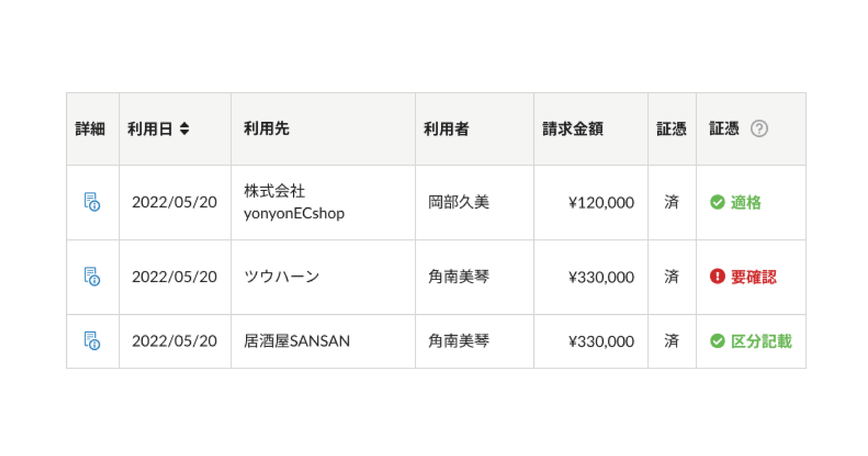868x456 pixels.
Task: Click green check icon beside 区分記載
Action: click(717, 341)
